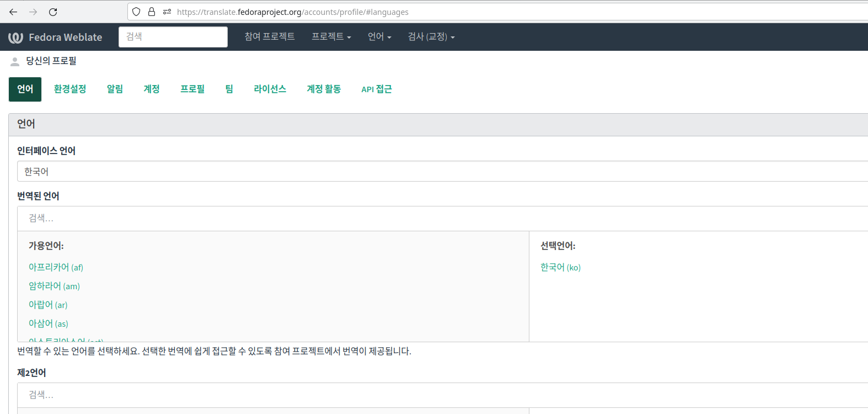The height and width of the screenshot is (414, 868).
Task: Reload the page with refresh icon
Action: point(53,12)
